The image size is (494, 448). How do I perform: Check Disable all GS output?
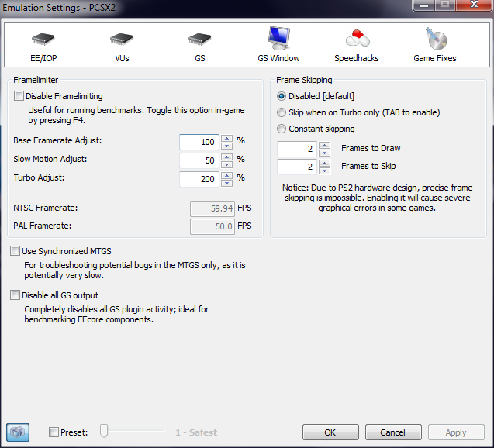[15, 295]
